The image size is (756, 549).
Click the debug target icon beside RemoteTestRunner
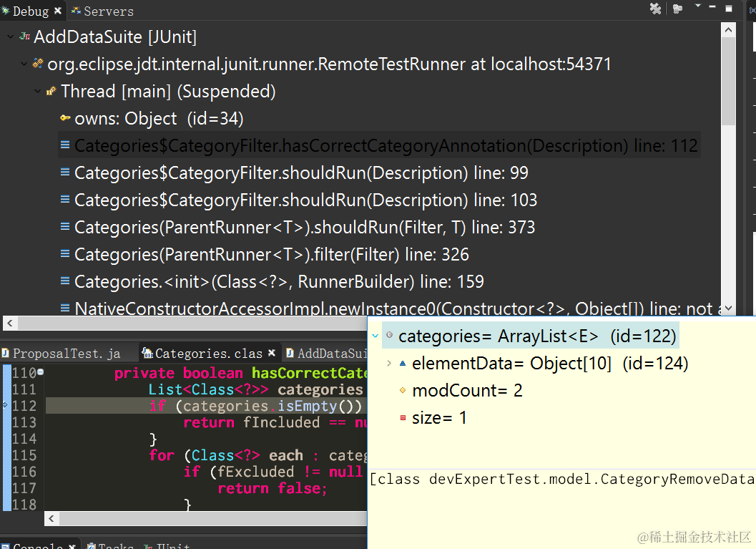[38, 63]
